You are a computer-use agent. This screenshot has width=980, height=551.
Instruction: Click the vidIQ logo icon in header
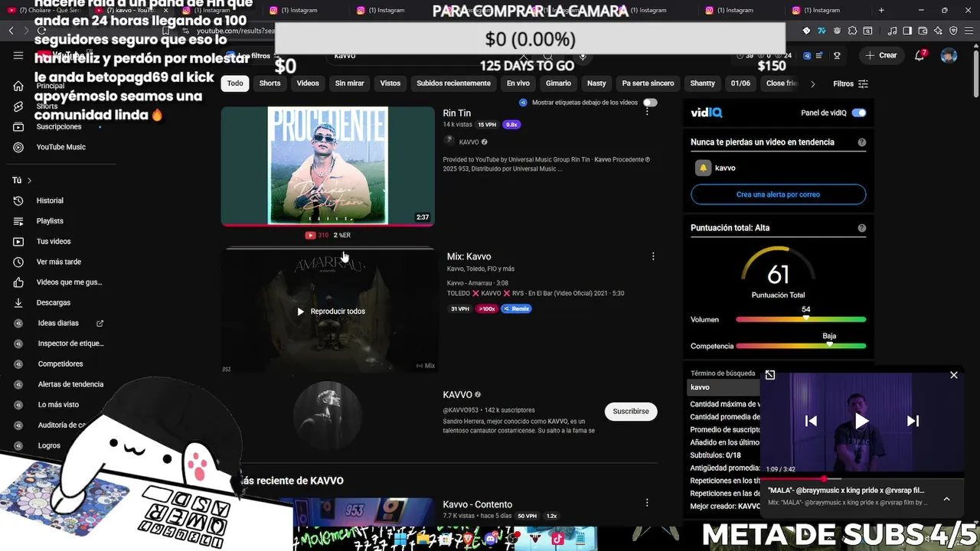pos(807,56)
